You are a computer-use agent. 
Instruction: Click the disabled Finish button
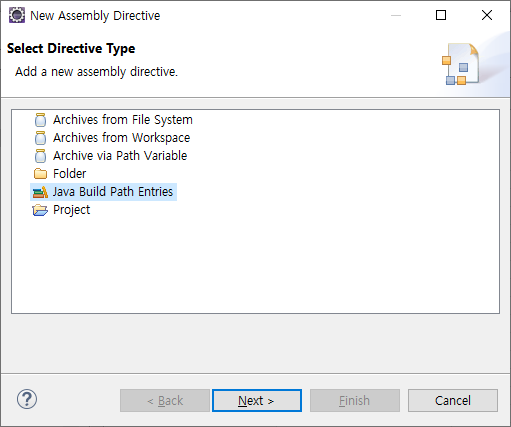(355, 400)
